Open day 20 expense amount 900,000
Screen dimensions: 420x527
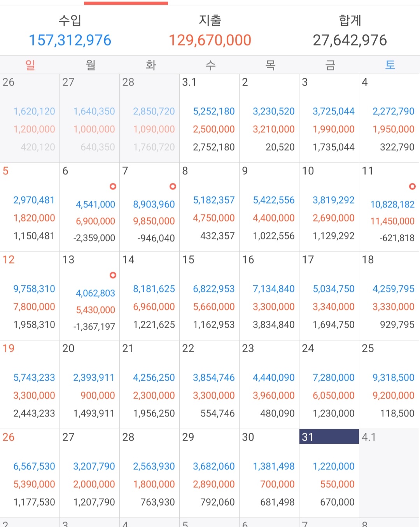coord(98,395)
